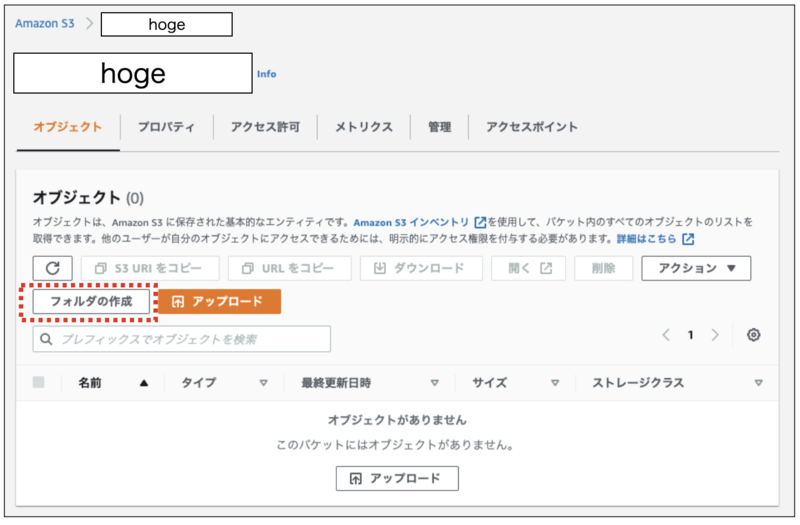Click the ダウンロード button
800x525 pixels.
(421, 268)
